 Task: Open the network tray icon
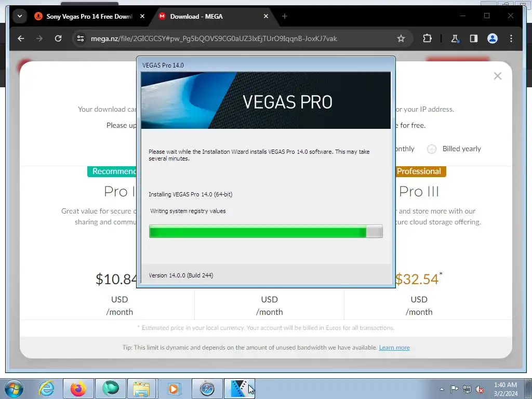coord(467,389)
